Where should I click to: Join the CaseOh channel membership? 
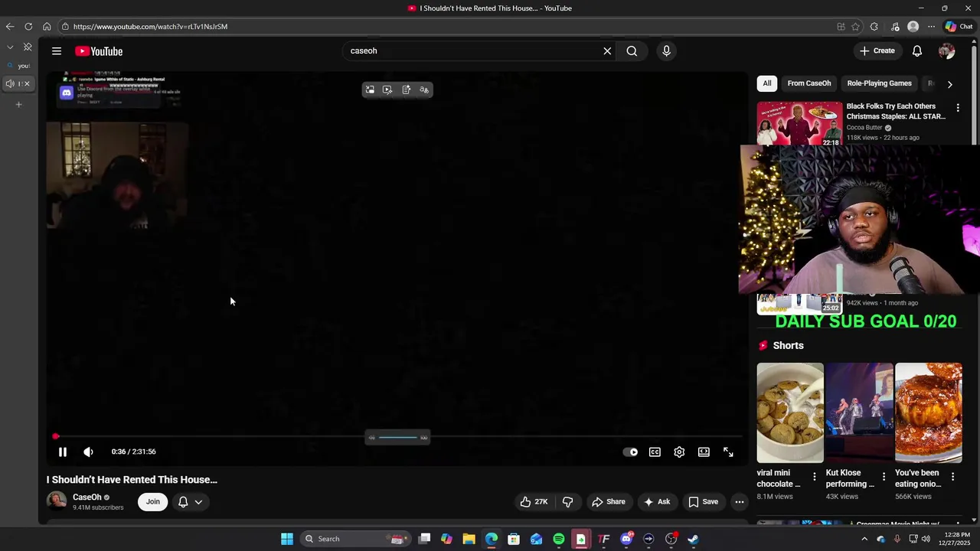click(x=153, y=502)
